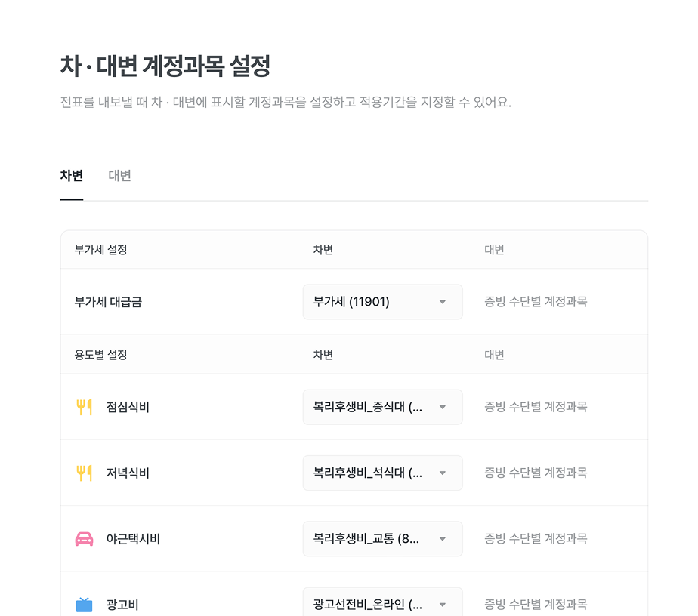Expand the 복리후생비_중식대 account dropdown
The image size is (698, 616).
pyautogui.click(x=382, y=408)
